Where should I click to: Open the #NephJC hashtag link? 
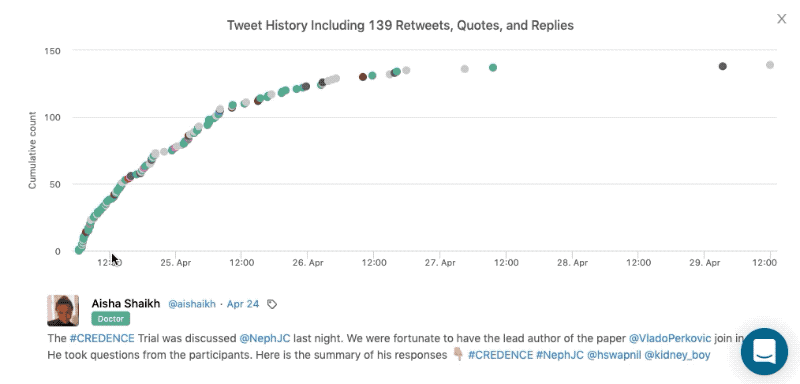coord(560,354)
